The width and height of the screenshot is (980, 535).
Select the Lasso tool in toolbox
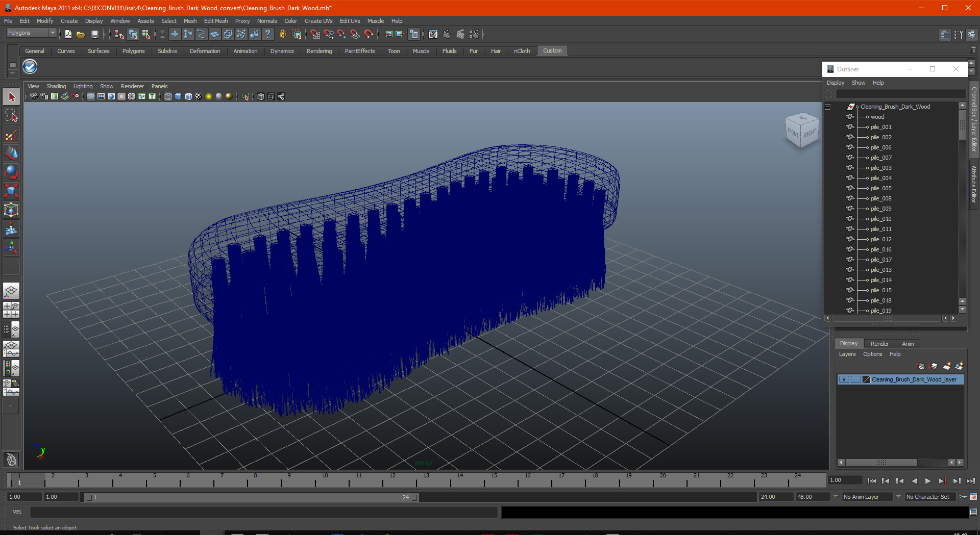point(11,116)
